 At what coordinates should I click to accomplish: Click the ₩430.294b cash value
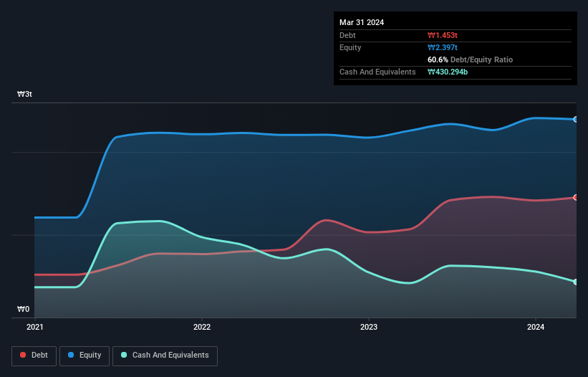pyautogui.click(x=448, y=72)
